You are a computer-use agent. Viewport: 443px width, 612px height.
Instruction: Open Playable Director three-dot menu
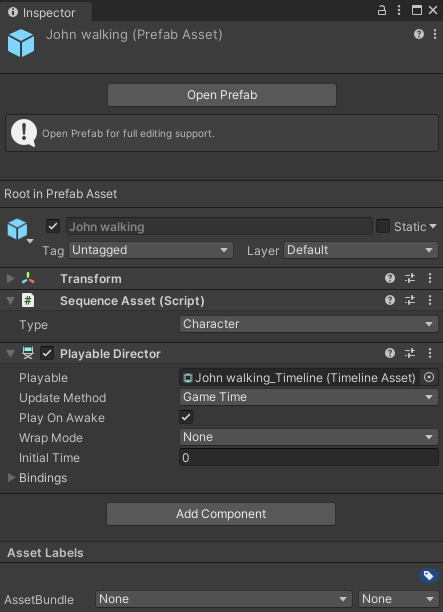(430, 353)
